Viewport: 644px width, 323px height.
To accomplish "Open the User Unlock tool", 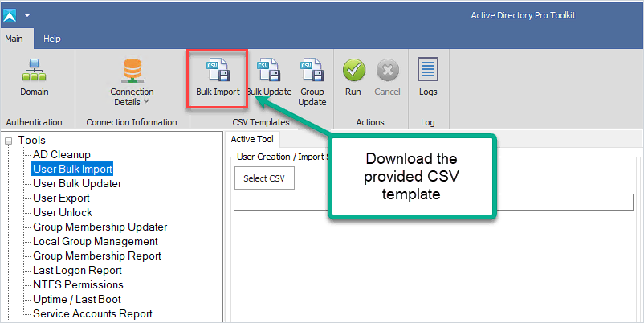I will 63,212.
